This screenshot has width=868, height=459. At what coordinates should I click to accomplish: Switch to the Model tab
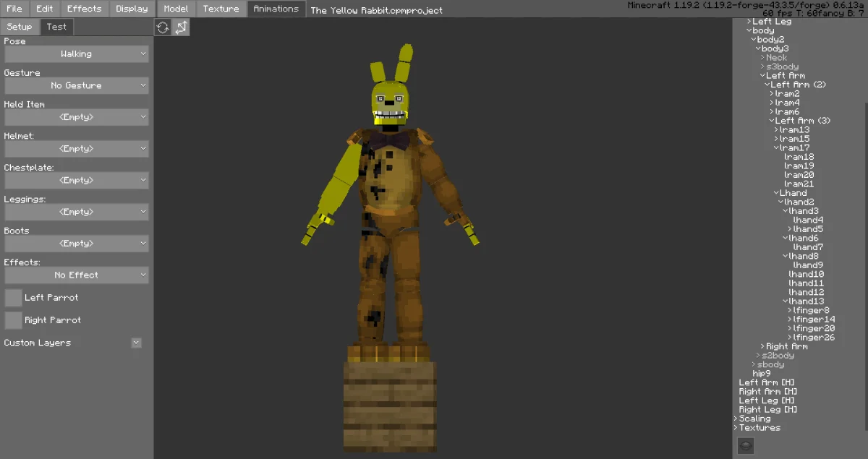point(176,9)
